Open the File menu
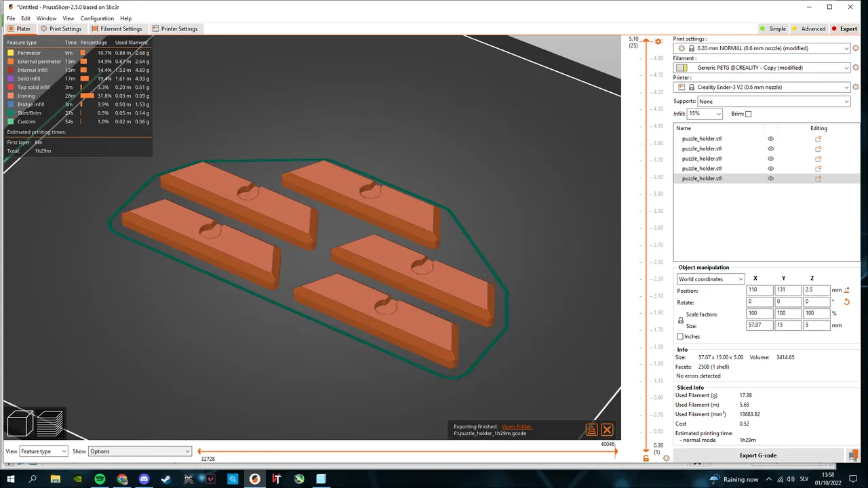 tap(11, 18)
